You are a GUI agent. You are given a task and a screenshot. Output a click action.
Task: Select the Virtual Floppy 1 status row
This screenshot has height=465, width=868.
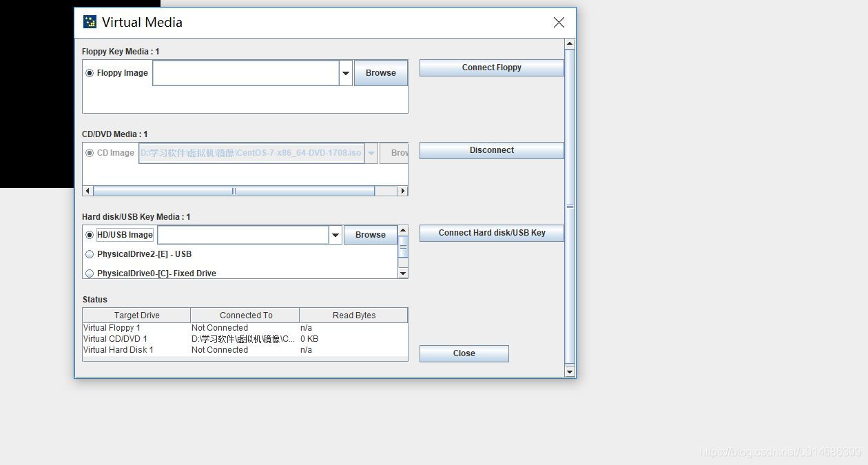245,328
